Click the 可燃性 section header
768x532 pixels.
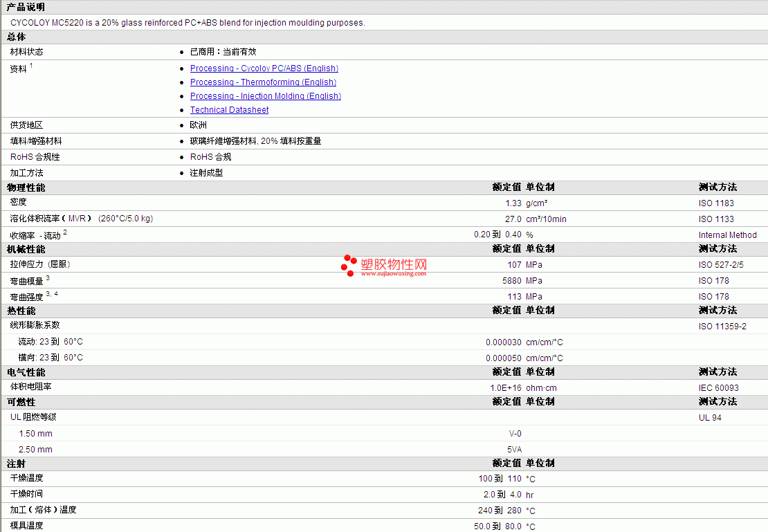click(x=21, y=402)
